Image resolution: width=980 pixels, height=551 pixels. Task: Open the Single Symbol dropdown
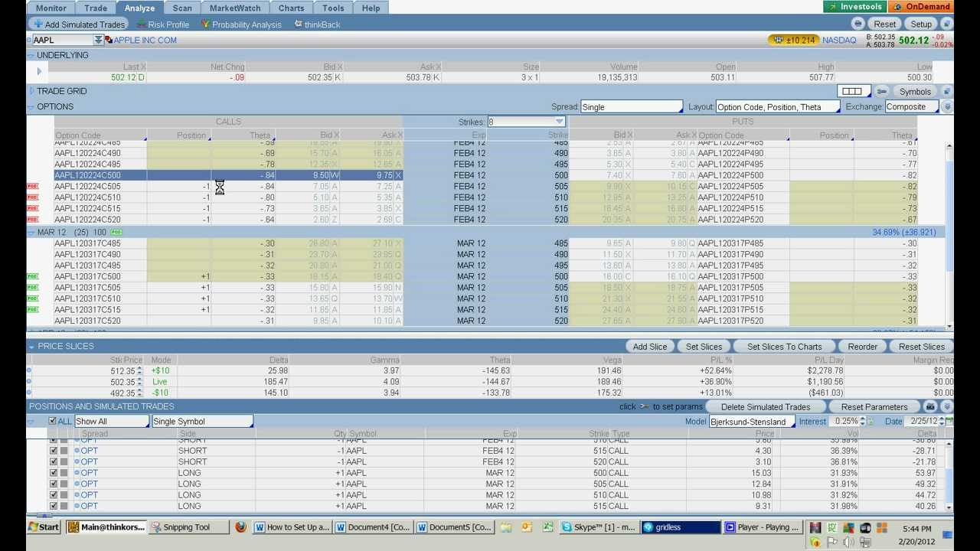203,422
